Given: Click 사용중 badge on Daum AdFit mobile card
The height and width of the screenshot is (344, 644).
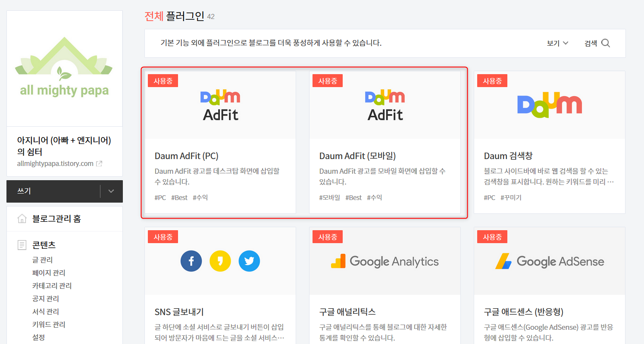Looking at the screenshot, I should 328,81.
